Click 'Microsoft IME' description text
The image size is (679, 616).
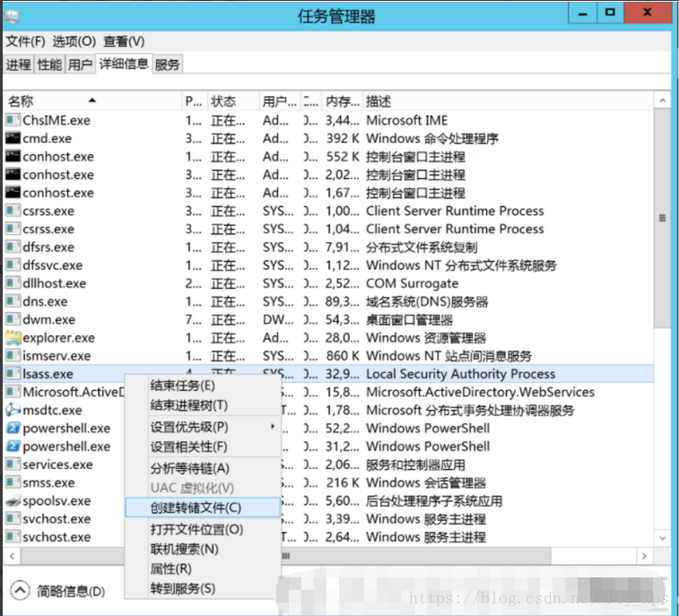pos(406,120)
